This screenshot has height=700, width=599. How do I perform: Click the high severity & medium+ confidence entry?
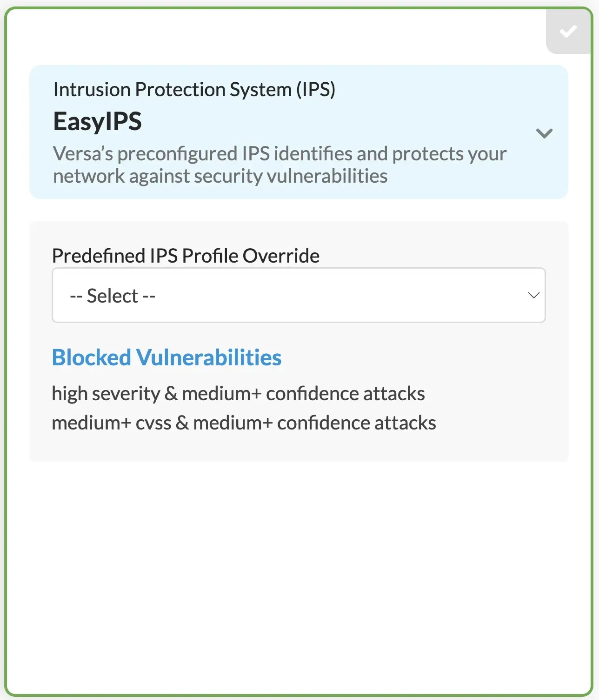(x=238, y=394)
